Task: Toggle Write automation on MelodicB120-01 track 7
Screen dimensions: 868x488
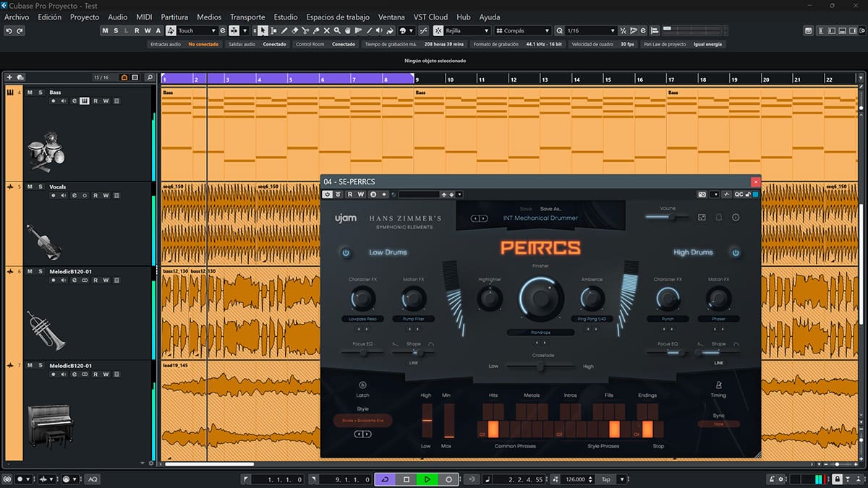Action: point(106,374)
